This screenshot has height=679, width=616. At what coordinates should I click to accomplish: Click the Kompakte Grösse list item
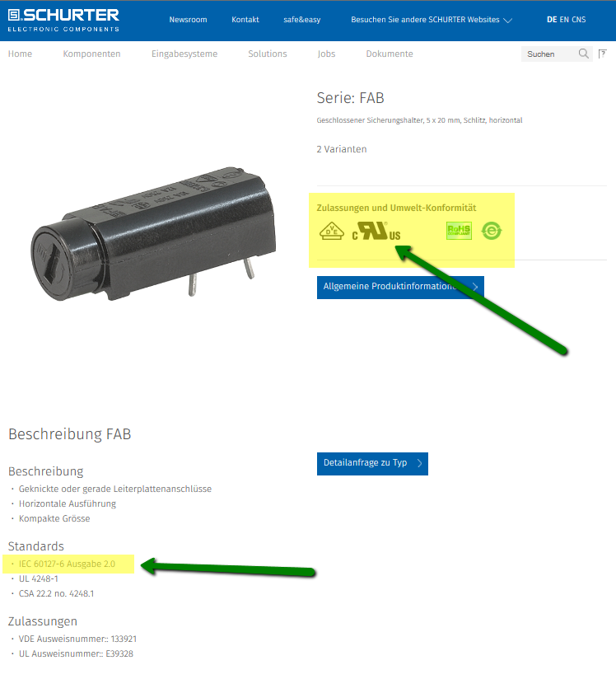click(x=54, y=518)
